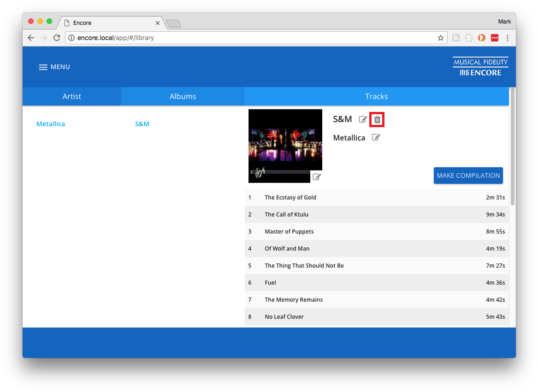Select track No Leaf Clover
The width and height of the screenshot is (538, 392).
(x=377, y=316)
